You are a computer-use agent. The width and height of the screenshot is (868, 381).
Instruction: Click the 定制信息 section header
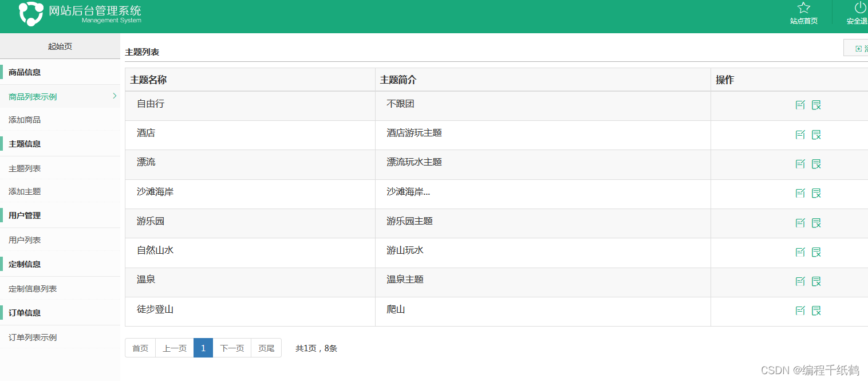[x=60, y=264]
